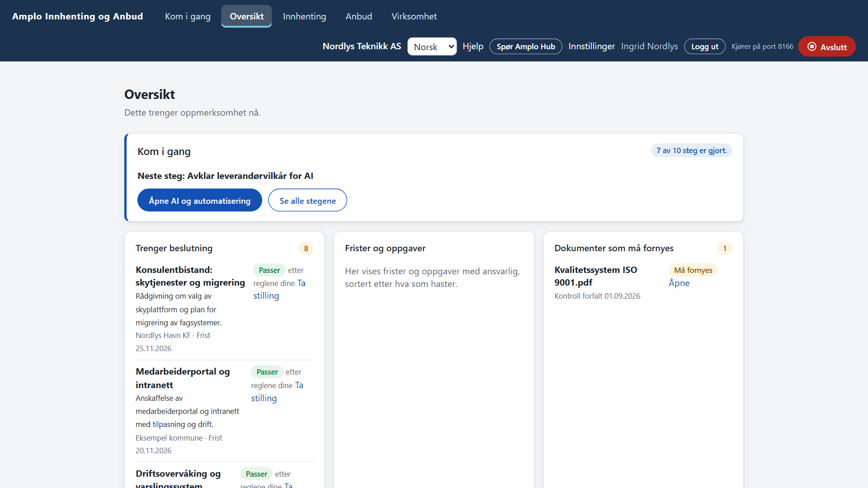Open the Hjelp link
This screenshot has width=868, height=488.
[x=473, y=46]
